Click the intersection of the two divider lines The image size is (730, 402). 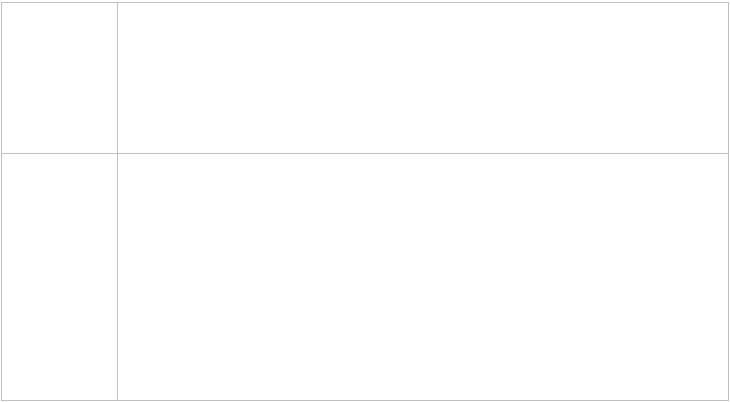click(117, 153)
